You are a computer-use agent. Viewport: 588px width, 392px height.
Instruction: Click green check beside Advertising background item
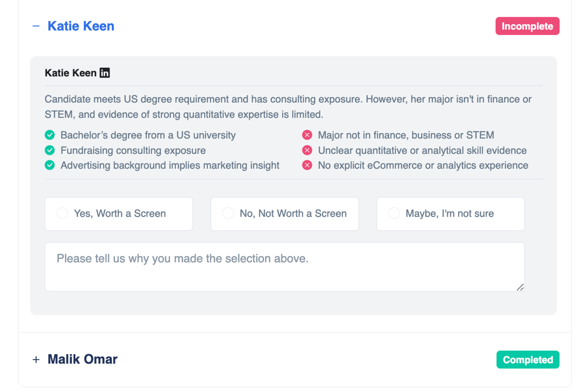point(50,165)
